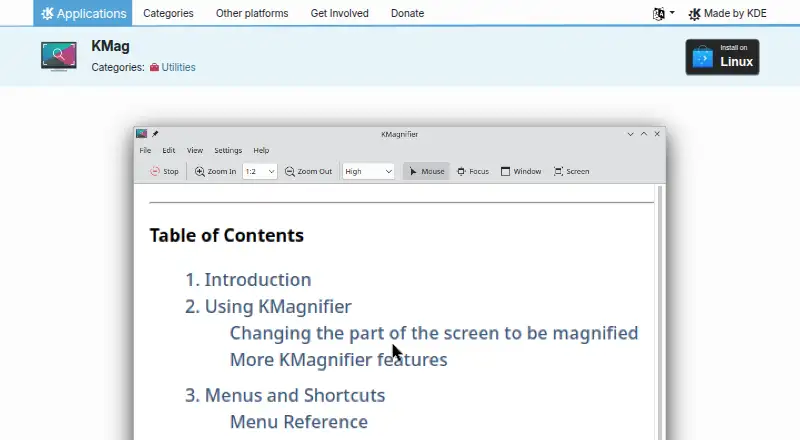Open the 1:2 zoom ratio dropdown

[260, 172]
